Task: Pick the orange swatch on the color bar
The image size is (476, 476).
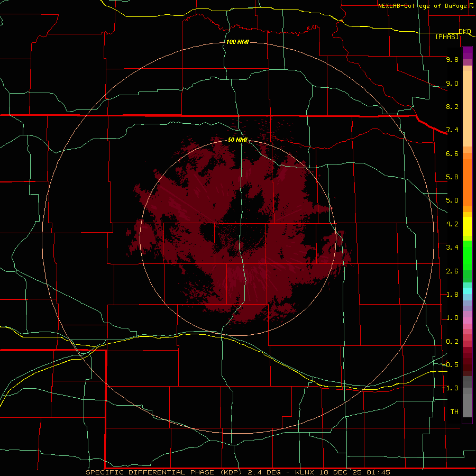Action: [467, 182]
